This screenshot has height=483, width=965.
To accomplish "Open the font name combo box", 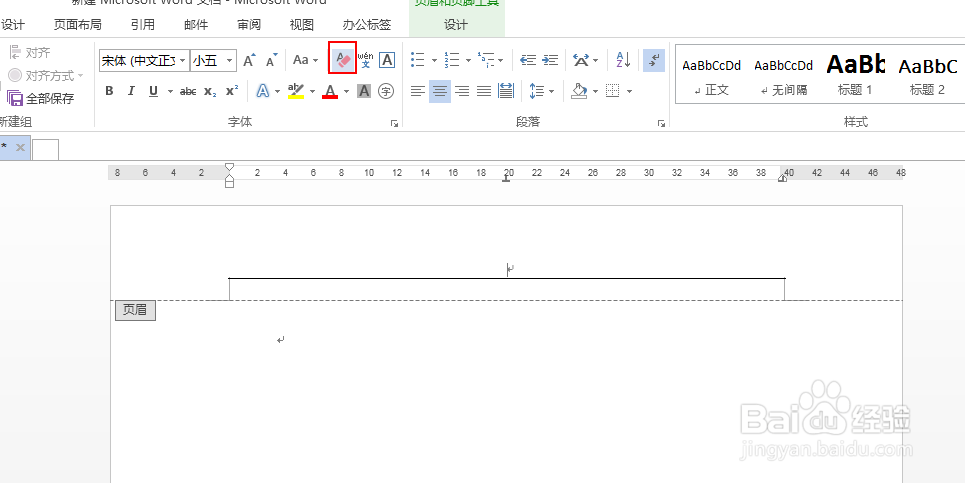I will (x=144, y=60).
